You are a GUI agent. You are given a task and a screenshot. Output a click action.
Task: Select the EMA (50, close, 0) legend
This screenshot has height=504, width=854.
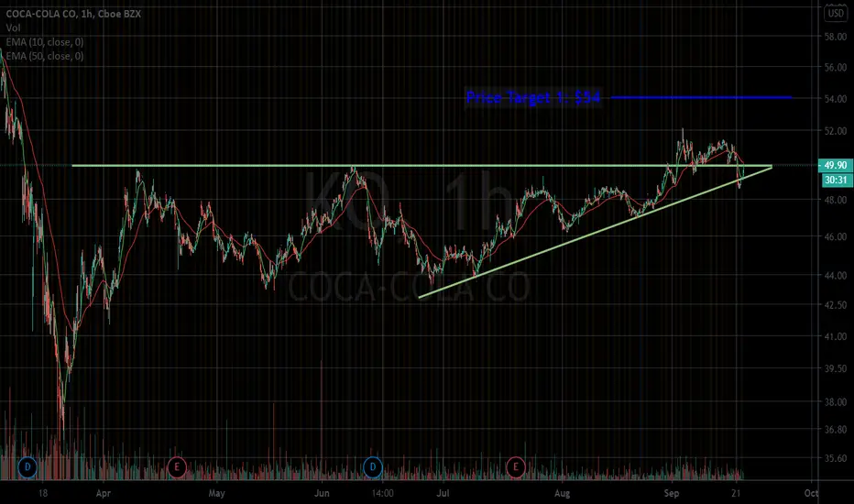45,56
